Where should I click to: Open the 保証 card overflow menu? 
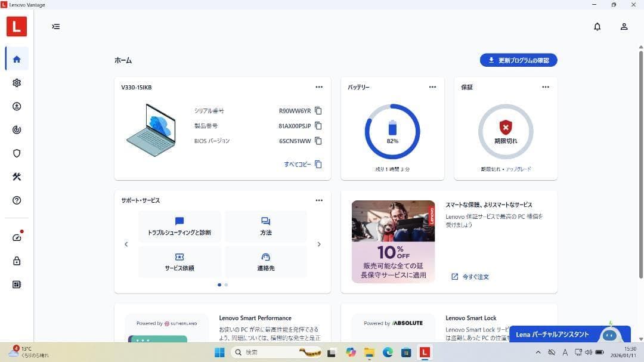click(546, 86)
